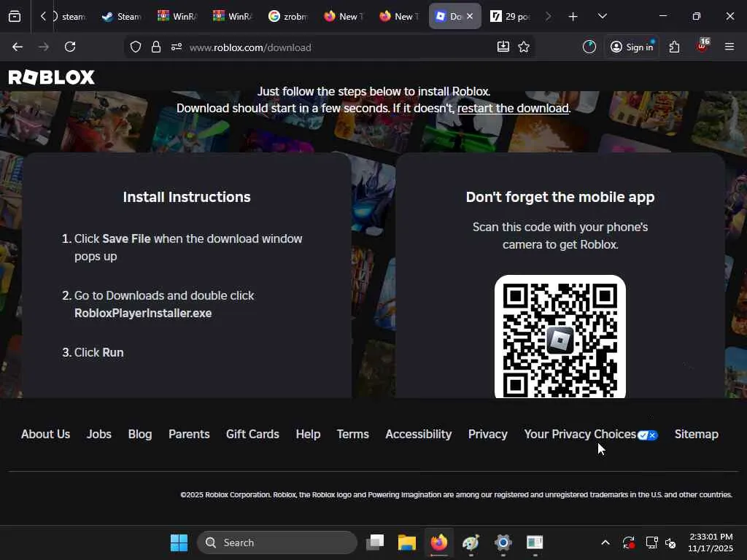
Task: Open the About Us footer link
Action: point(45,435)
